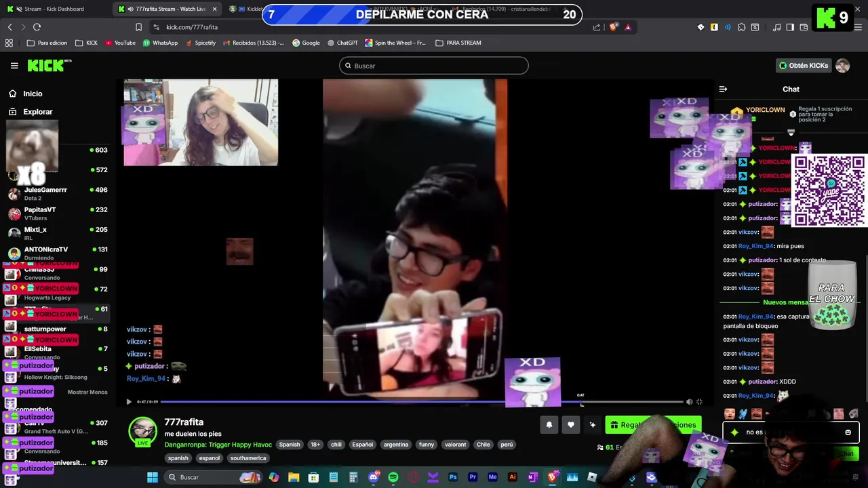The height and width of the screenshot is (488, 868).
Task: Reload the page
Action: pyautogui.click(x=37, y=27)
